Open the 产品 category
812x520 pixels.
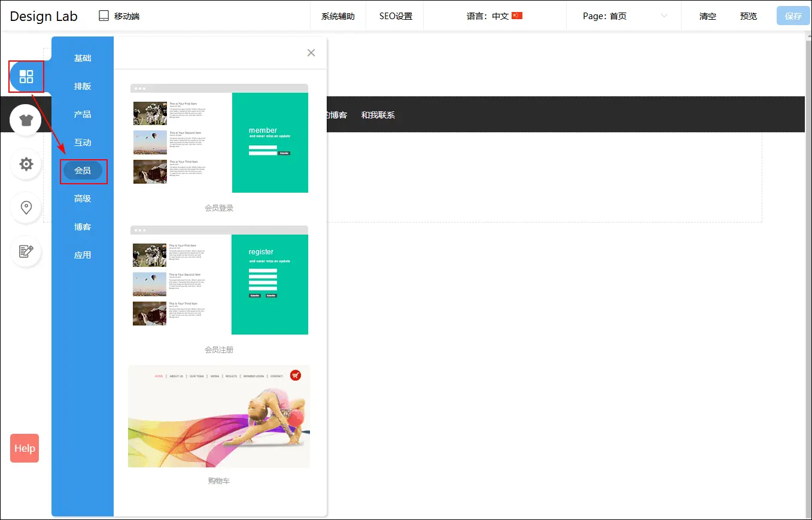83,114
